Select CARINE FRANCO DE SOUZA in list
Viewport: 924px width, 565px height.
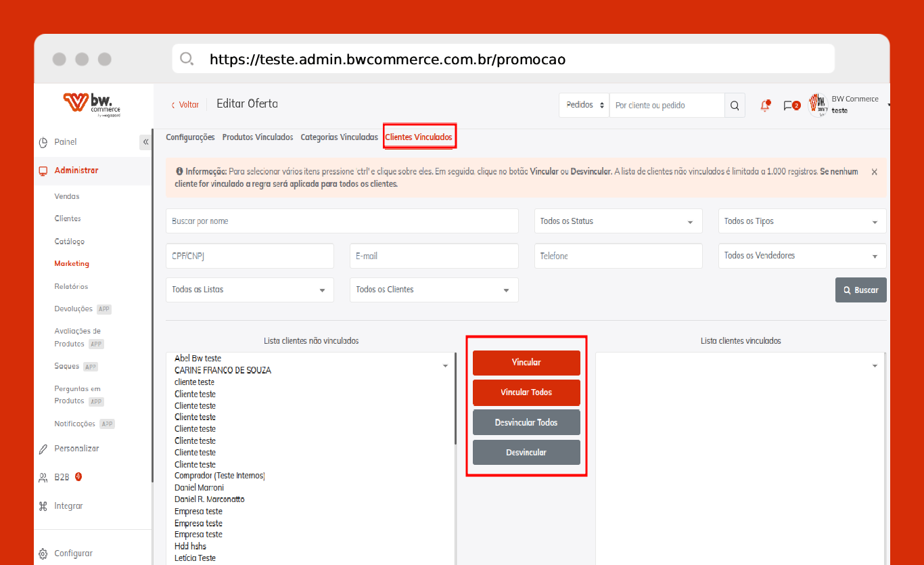coord(223,370)
